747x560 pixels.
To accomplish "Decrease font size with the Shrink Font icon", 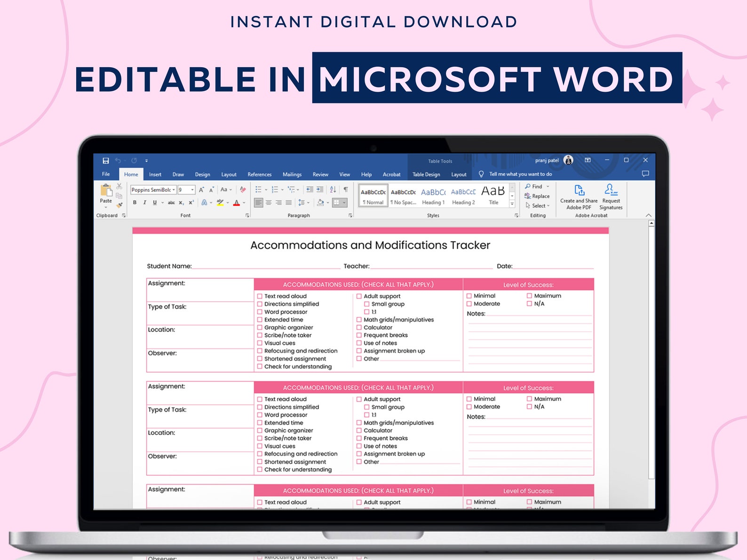I will pyautogui.click(x=212, y=190).
